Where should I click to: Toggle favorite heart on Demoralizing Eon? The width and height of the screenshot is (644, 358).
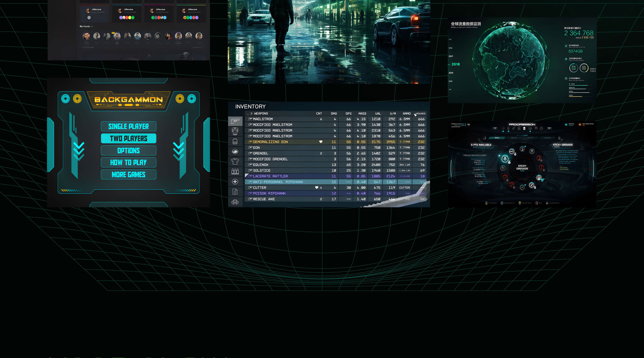[321, 142]
